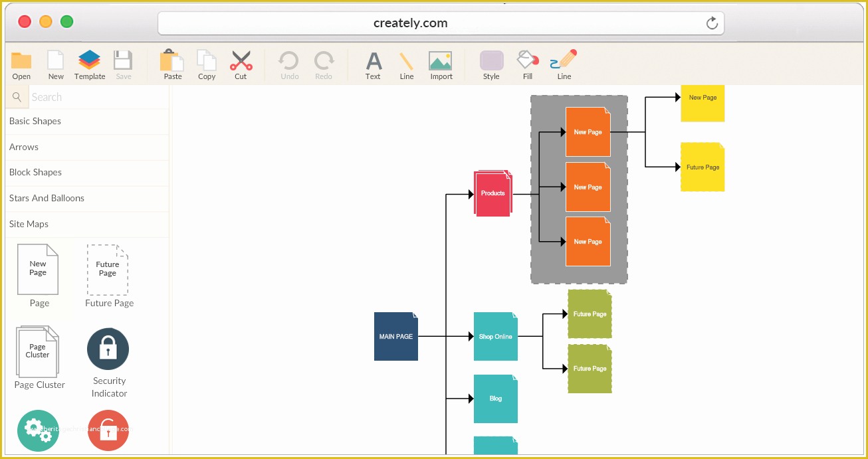This screenshot has height=459, width=868.
Task: Select the Future Page shape in library
Action: [108, 269]
